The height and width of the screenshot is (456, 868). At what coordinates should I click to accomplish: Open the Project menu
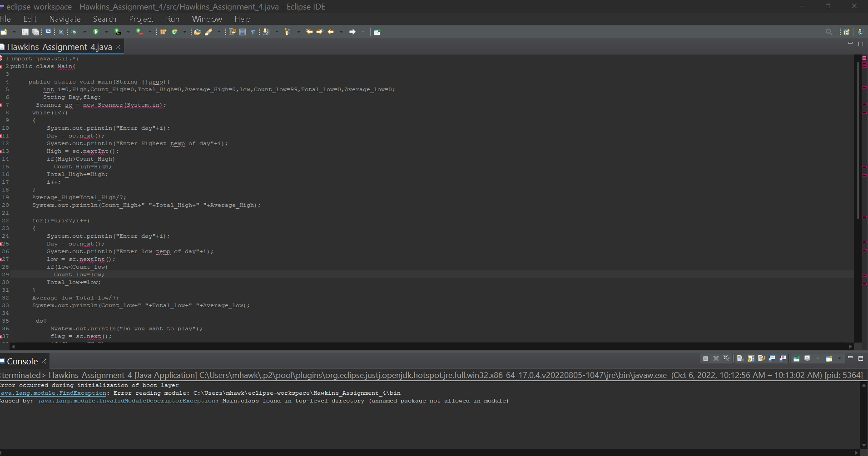(141, 19)
